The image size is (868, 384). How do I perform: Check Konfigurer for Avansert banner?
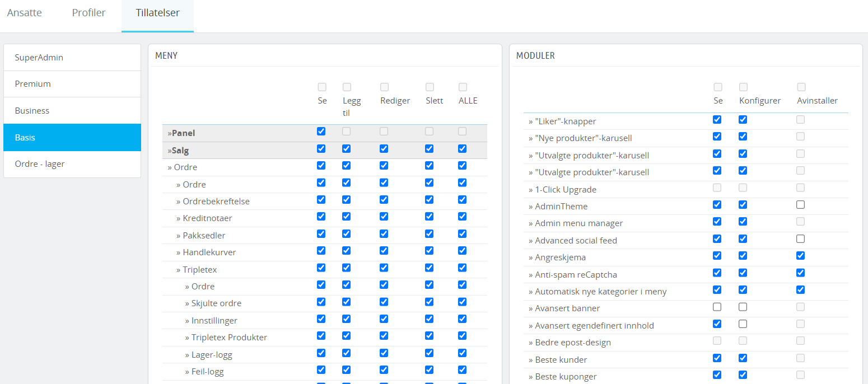(743, 307)
